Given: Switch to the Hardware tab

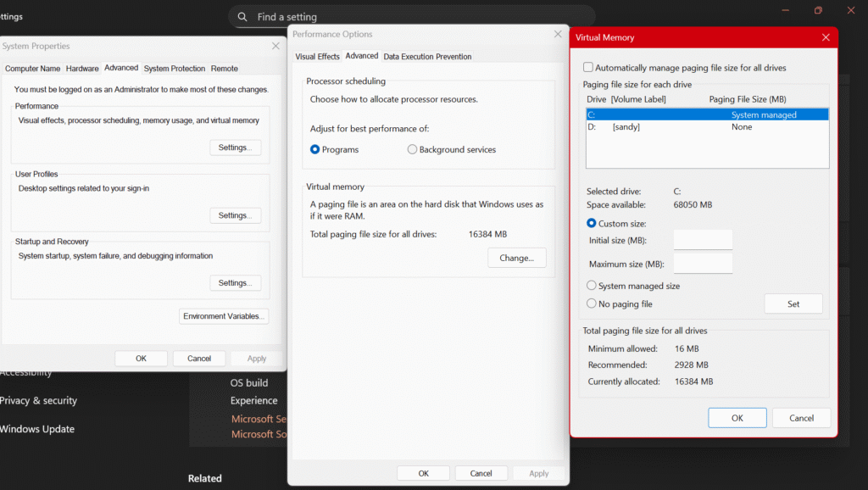Looking at the screenshot, I should coord(82,68).
